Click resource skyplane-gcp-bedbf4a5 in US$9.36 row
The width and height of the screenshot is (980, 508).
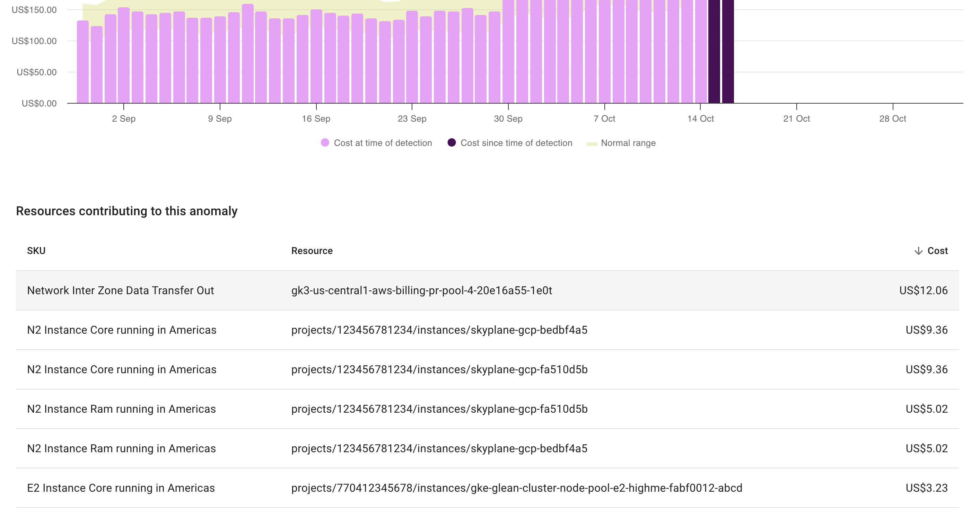439,330
